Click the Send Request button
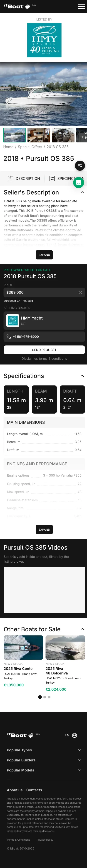87x868 pixels. 44,350
